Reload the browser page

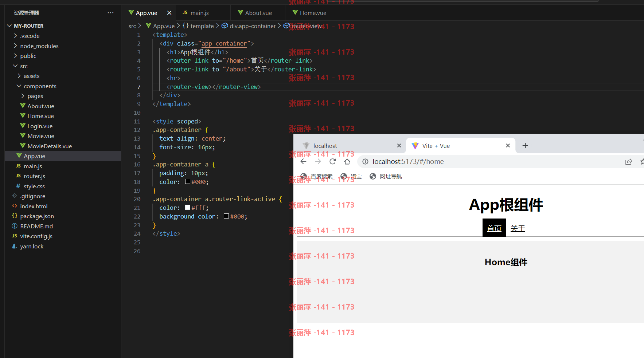click(x=332, y=161)
